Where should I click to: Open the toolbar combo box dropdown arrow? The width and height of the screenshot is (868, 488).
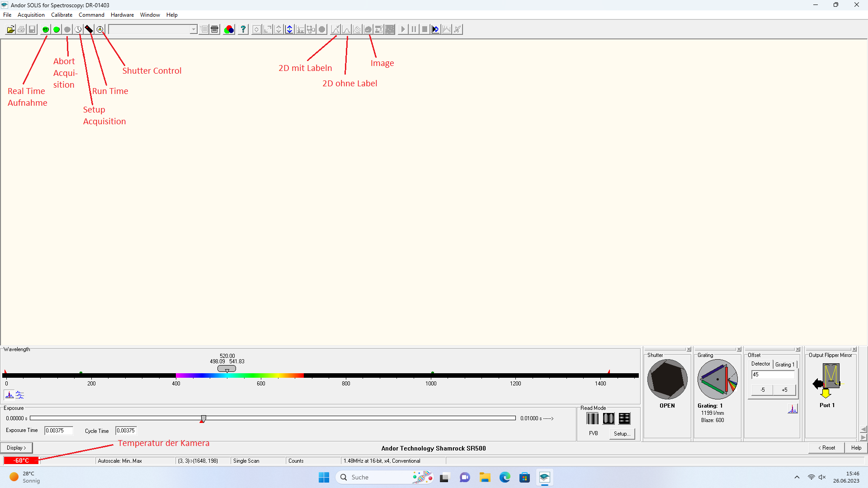[193, 29]
